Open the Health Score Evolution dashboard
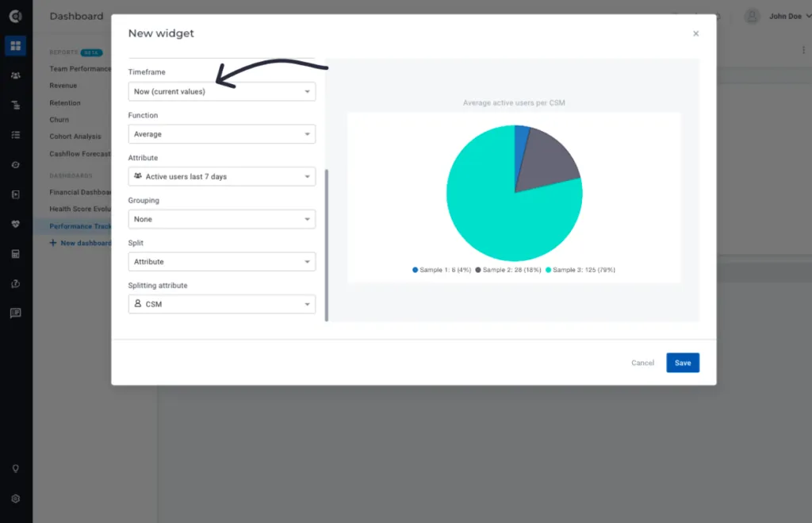Image resolution: width=812 pixels, height=523 pixels. tap(80, 209)
